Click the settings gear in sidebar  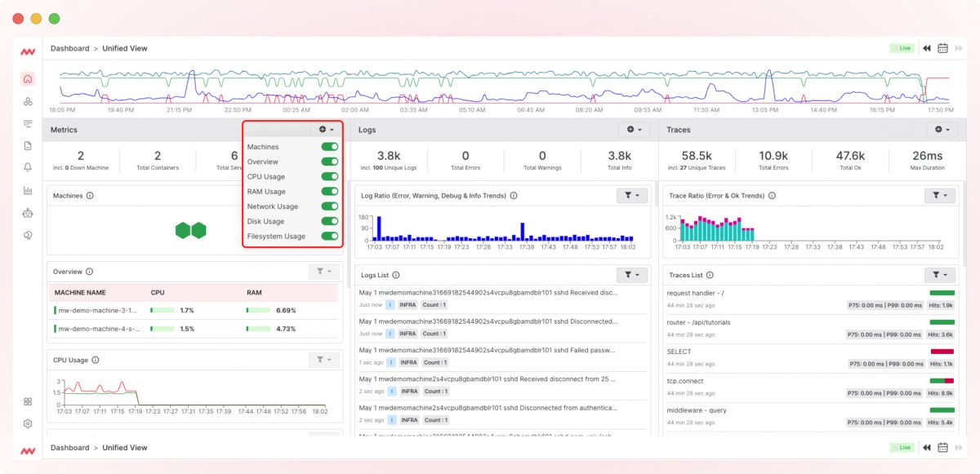(x=28, y=423)
